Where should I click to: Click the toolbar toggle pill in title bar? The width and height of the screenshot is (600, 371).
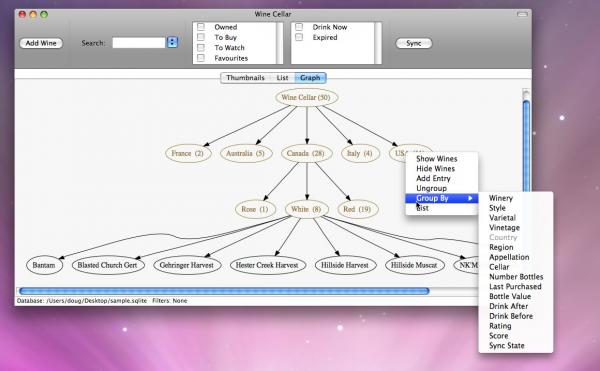point(522,14)
